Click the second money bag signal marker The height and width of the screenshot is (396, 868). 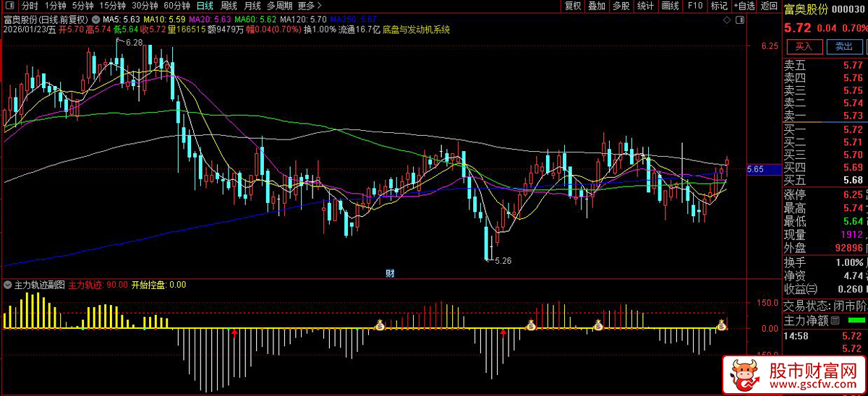point(531,326)
